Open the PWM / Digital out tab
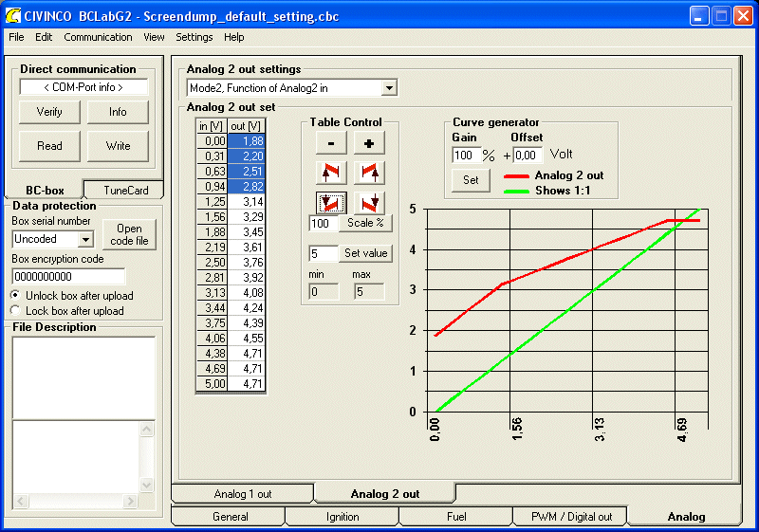The width and height of the screenshot is (759, 532). click(x=571, y=517)
